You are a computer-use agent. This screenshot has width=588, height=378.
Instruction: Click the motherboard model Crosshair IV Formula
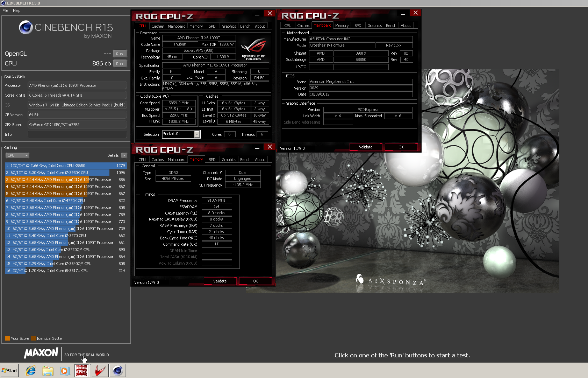point(342,45)
